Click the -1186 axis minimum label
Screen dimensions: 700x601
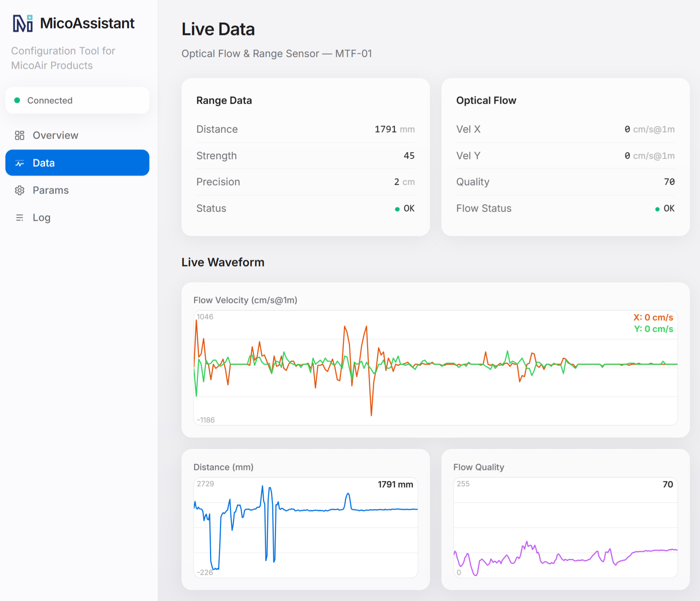pyautogui.click(x=205, y=420)
